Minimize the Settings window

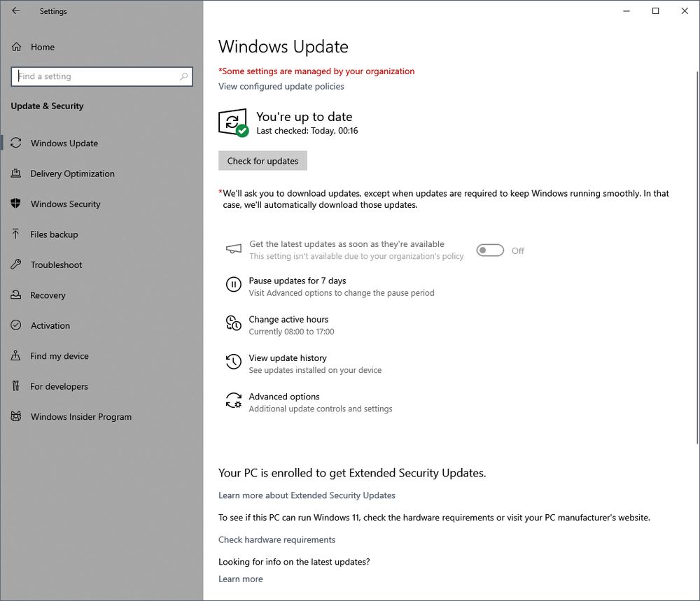click(x=626, y=10)
